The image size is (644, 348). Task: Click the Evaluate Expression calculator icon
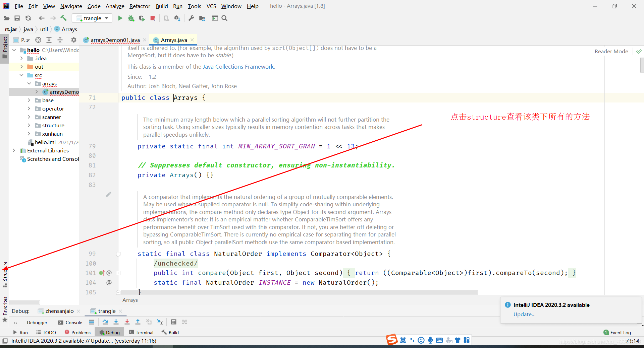tap(174, 322)
